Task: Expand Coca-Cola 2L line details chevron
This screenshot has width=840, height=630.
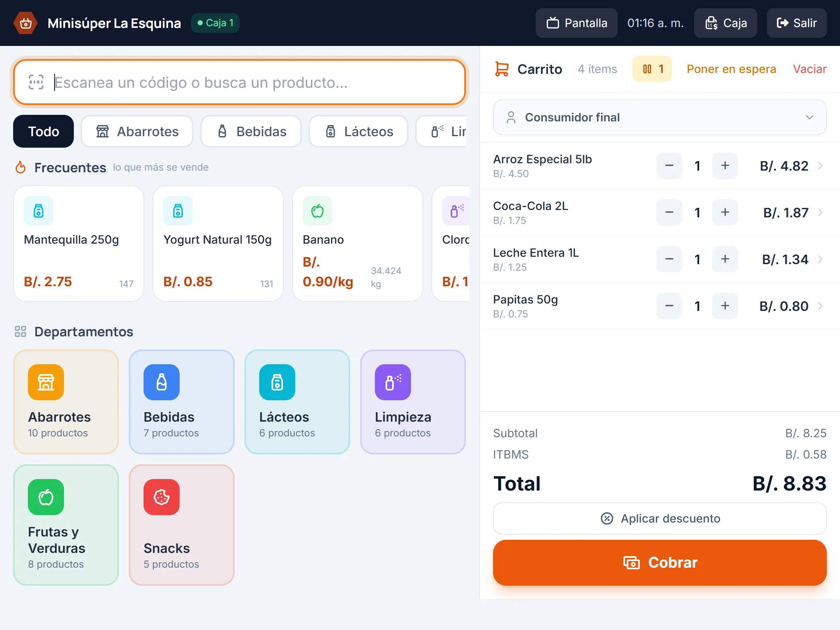Action: 820,212
